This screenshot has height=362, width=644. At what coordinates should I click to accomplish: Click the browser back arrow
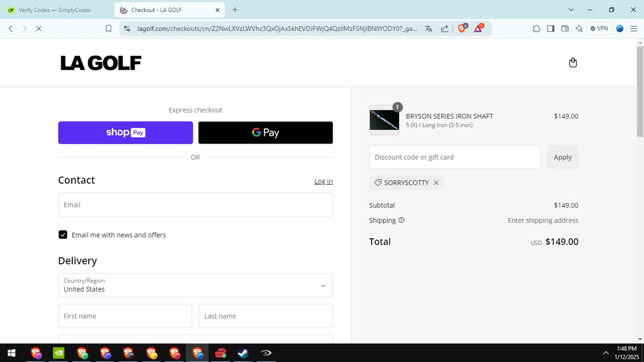tap(11, 28)
